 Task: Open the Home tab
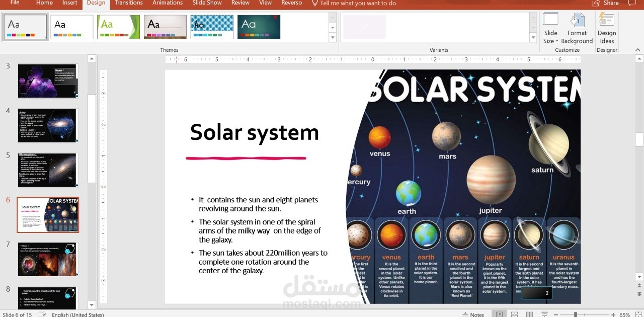(44, 3)
